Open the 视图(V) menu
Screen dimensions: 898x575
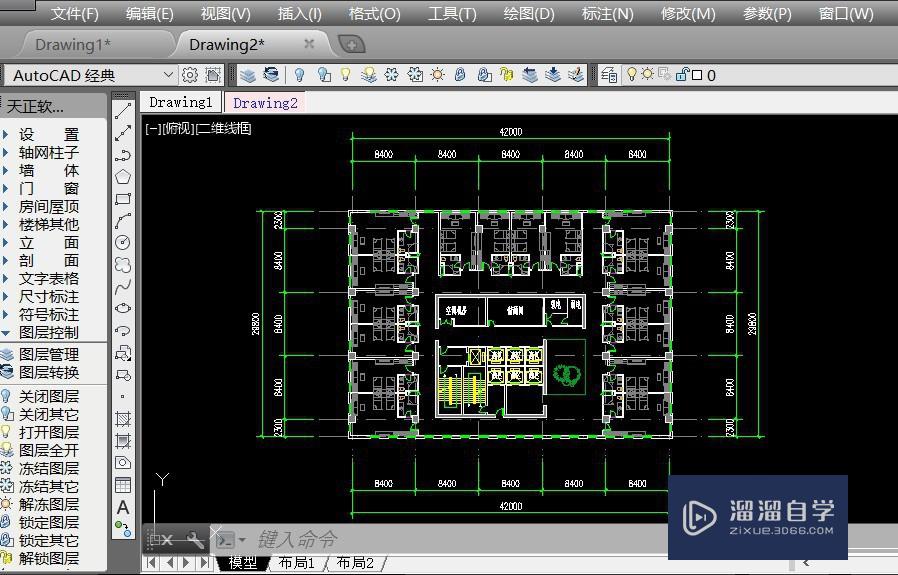226,14
